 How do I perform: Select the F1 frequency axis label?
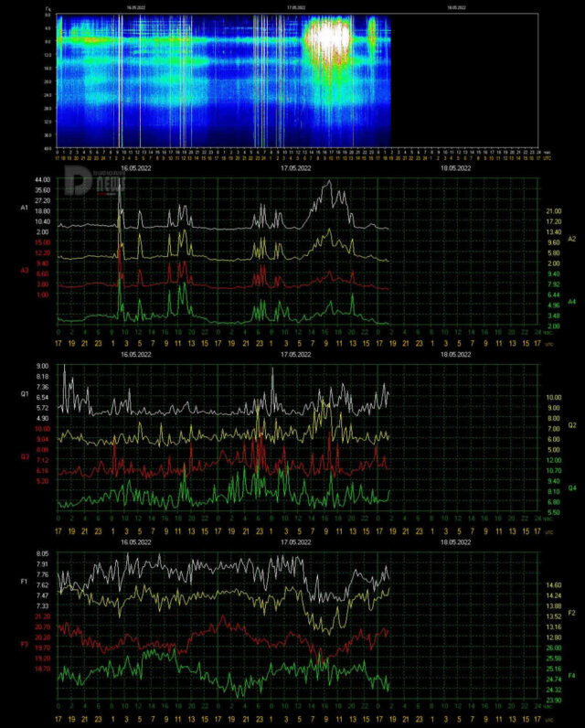click(x=25, y=581)
